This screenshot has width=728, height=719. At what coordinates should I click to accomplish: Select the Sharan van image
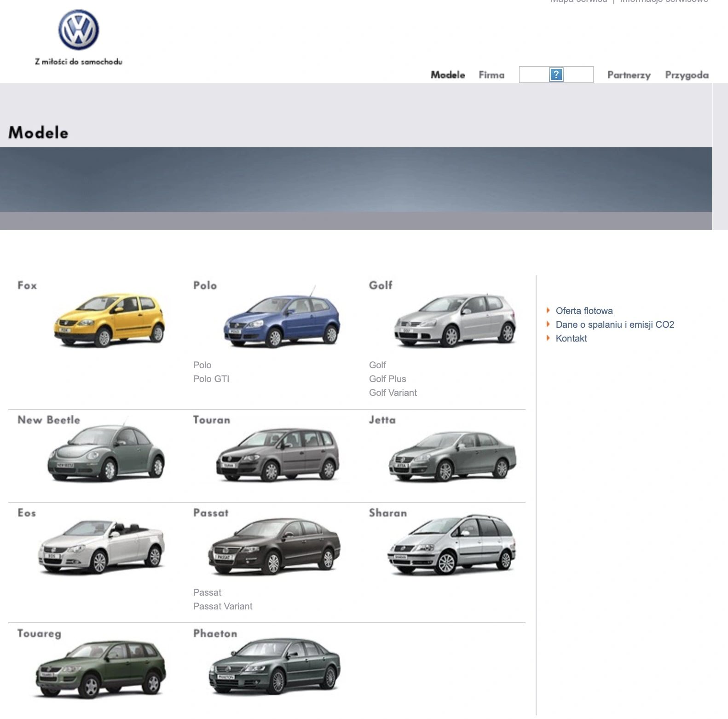click(452, 545)
